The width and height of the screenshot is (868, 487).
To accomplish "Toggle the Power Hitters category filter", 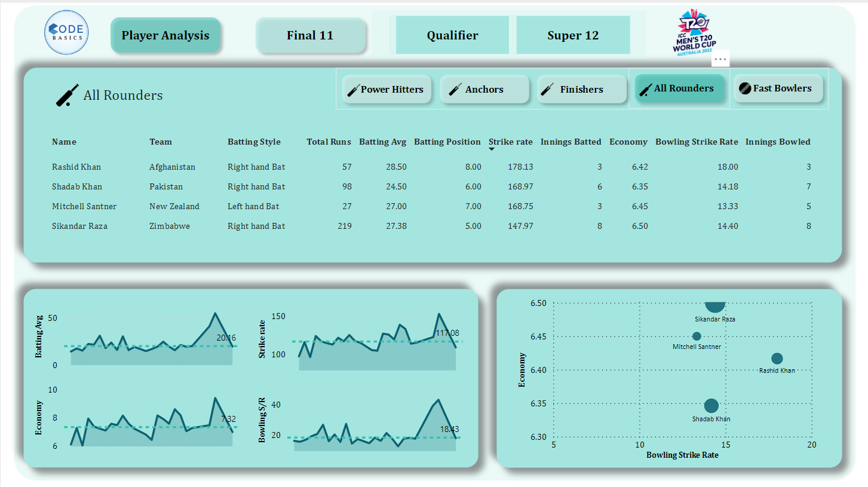I will (387, 89).
